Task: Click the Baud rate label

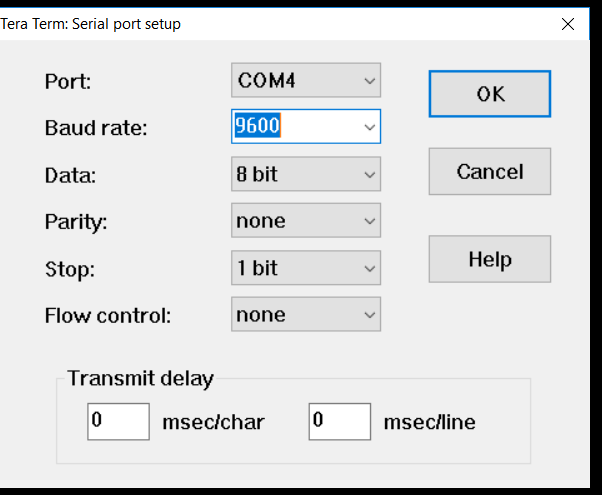Action: (x=95, y=128)
